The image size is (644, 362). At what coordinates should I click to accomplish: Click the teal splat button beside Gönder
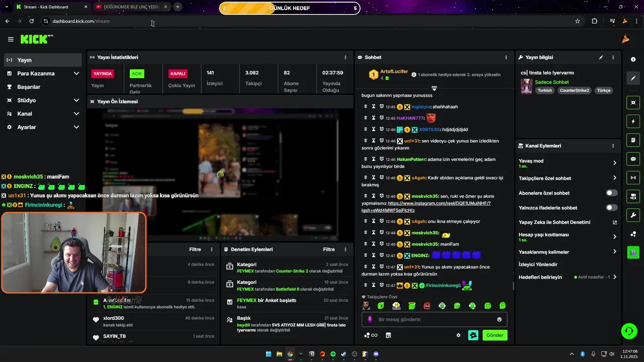[x=473, y=335]
